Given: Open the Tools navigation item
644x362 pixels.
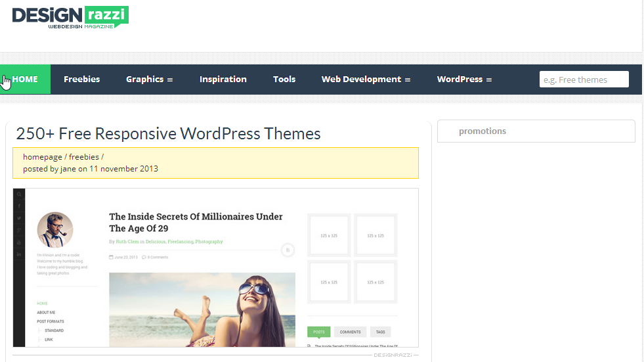Looking at the screenshot, I should (284, 79).
